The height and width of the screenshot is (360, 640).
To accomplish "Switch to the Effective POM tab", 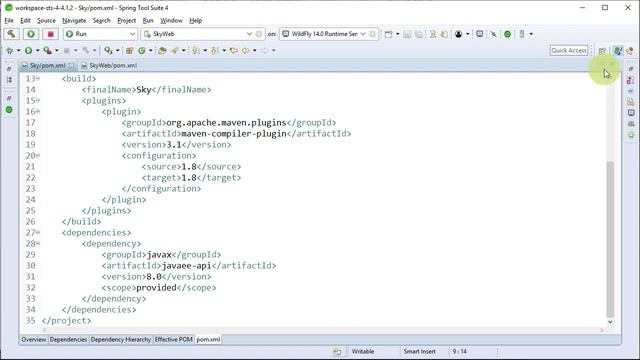I will pos(173,339).
